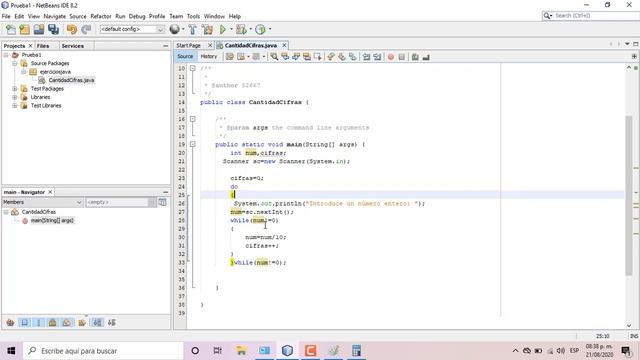Toggle Show Static Members filter in Navigator

(x=39, y=323)
